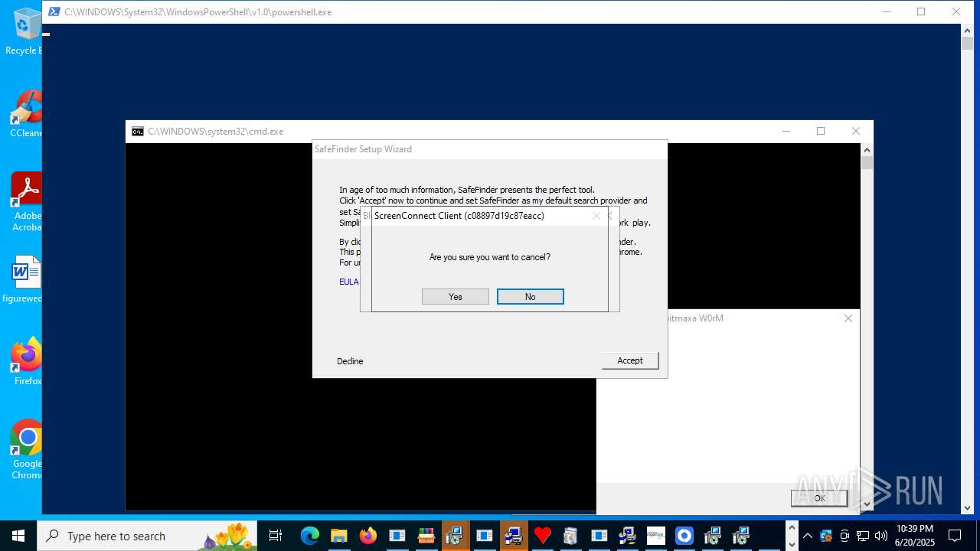This screenshot has width=980, height=551.
Task: Show hidden system tray icons
Action: click(x=807, y=536)
